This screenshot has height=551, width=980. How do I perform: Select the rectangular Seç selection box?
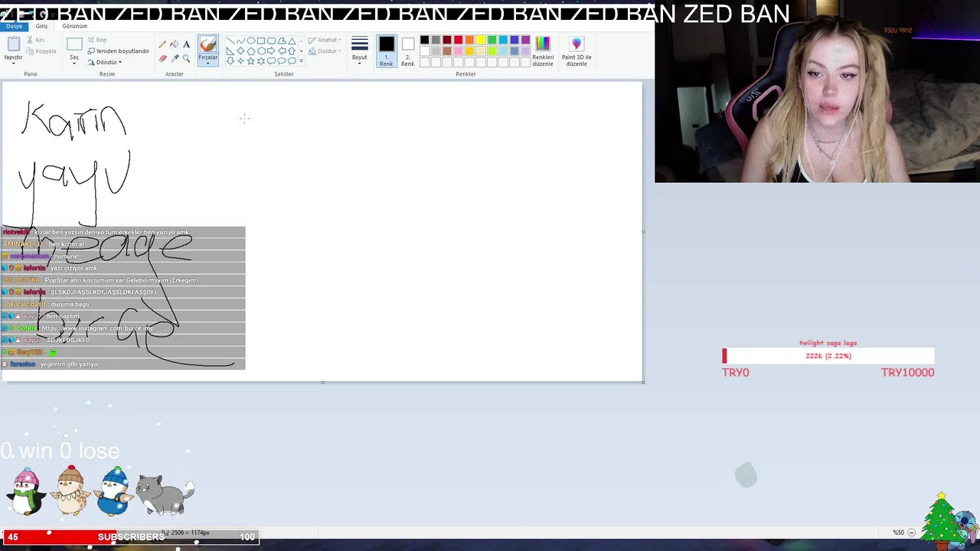74,44
